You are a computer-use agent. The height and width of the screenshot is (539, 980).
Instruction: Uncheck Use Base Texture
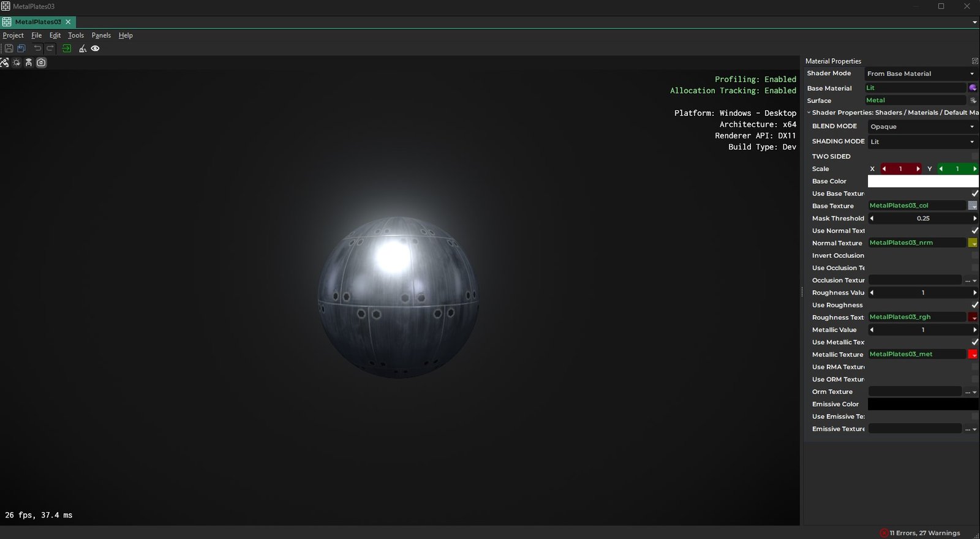pyautogui.click(x=975, y=194)
